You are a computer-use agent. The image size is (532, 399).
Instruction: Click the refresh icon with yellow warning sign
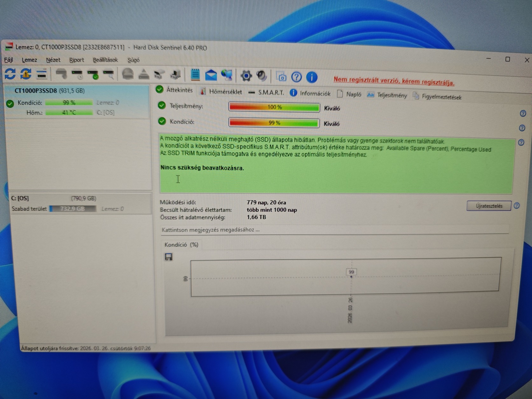tap(26, 74)
